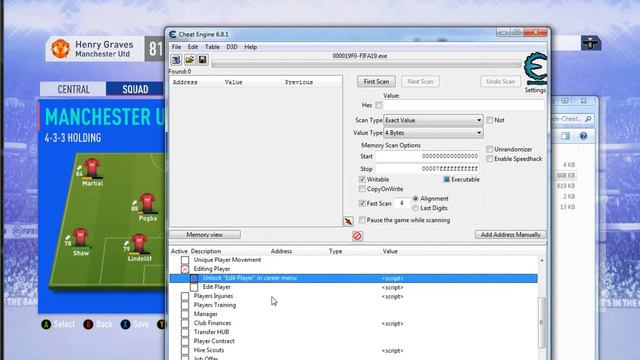Image resolution: width=640 pixels, height=360 pixels.
Task: Click the save table floppy icon
Action: coord(202,60)
